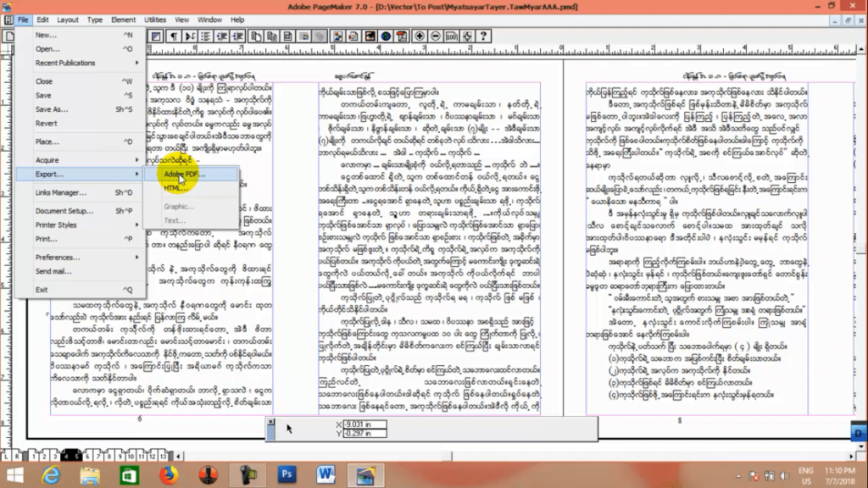Select New... in the File menu
Viewport: 868px width, 488px height.
[81, 35]
